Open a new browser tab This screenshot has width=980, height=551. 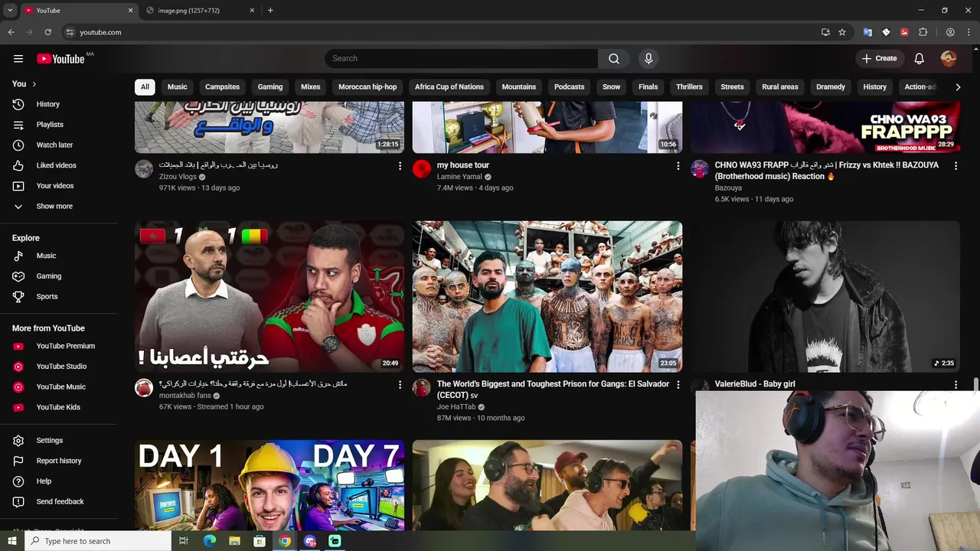[270, 11]
